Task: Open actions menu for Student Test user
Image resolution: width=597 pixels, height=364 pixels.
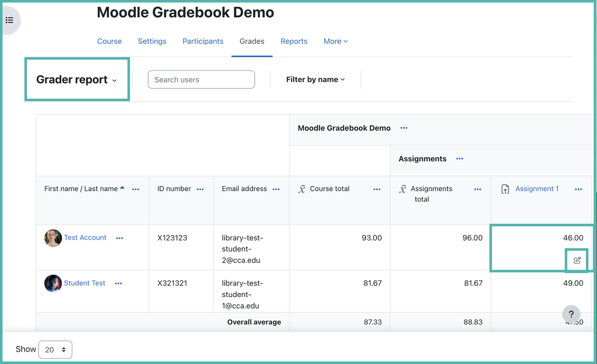Action: coord(118,283)
